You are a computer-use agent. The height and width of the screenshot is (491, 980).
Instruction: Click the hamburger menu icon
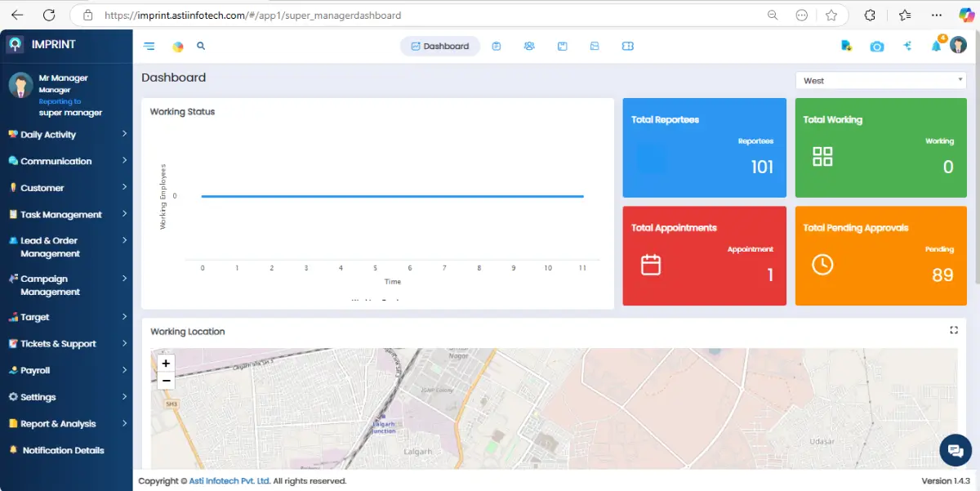149,47
